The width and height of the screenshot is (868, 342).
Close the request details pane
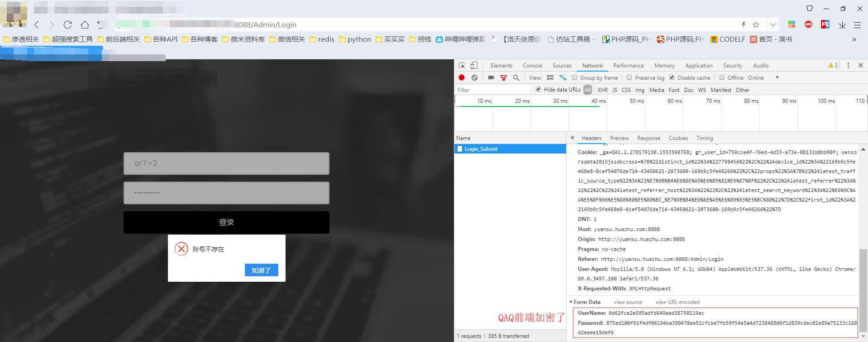pos(572,138)
